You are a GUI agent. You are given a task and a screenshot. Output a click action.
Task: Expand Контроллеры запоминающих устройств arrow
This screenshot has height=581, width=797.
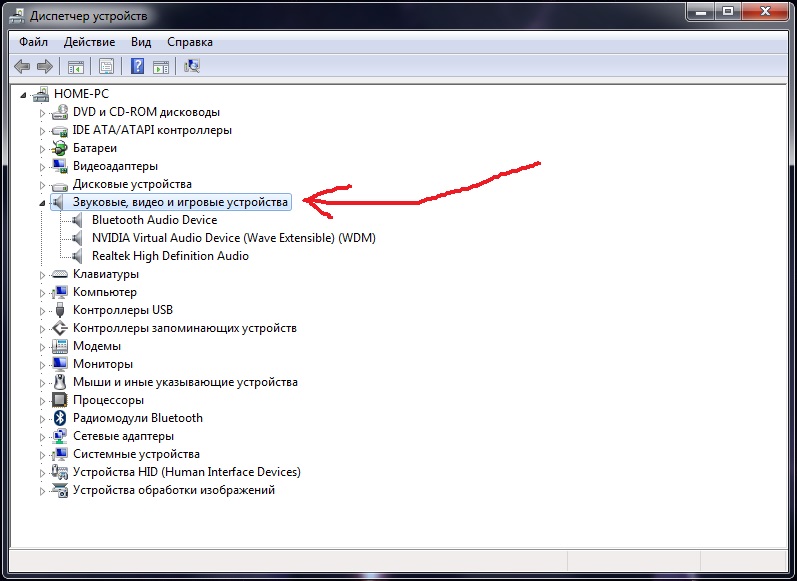[x=43, y=329]
